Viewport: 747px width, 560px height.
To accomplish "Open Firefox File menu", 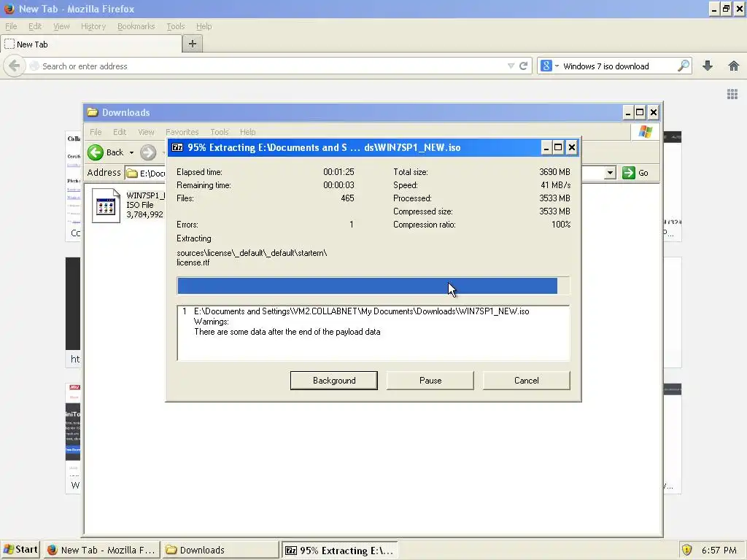I will (x=11, y=26).
